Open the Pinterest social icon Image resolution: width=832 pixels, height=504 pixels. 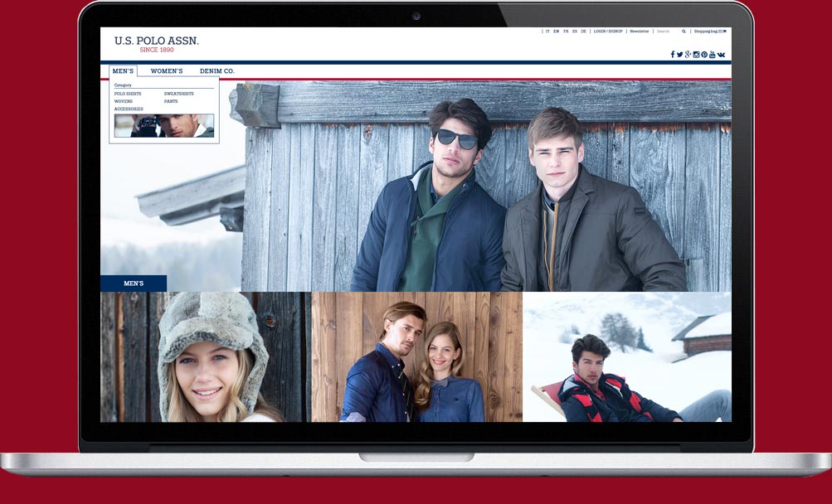click(x=704, y=55)
